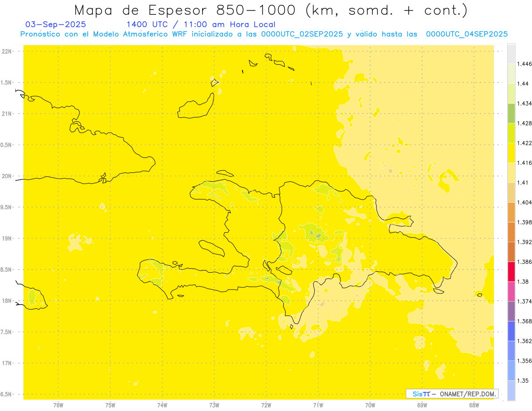Pick the pale yellow swatch between 1.41 and 1.416

(x=511, y=172)
